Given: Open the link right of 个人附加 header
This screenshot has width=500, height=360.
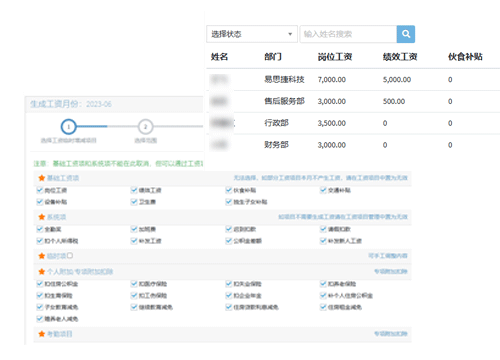Looking at the screenshot, I should tap(391, 272).
